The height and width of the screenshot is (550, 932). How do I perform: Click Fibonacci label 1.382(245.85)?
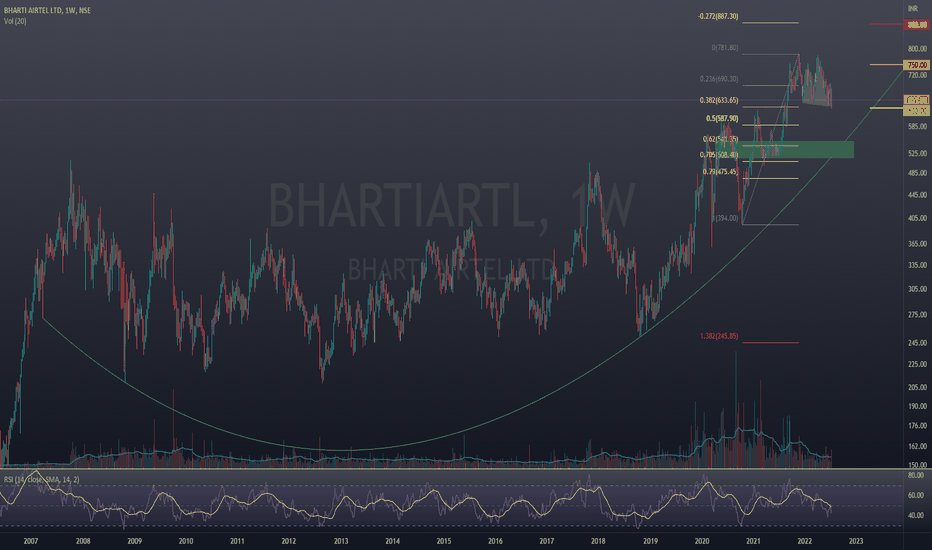(719, 337)
